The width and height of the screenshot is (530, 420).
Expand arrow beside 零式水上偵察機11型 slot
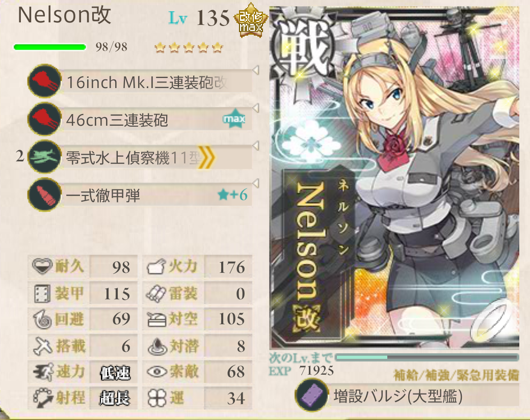click(256, 146)
